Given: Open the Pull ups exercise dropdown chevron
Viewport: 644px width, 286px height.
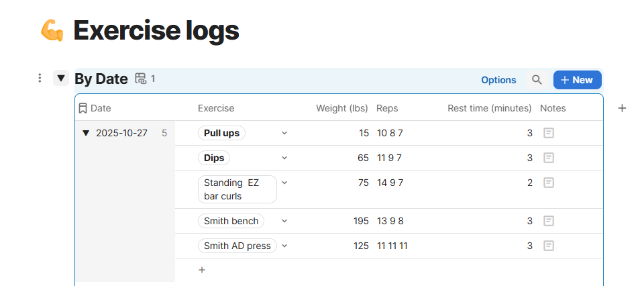Looking at the screenshot, I should click(284, 133).
